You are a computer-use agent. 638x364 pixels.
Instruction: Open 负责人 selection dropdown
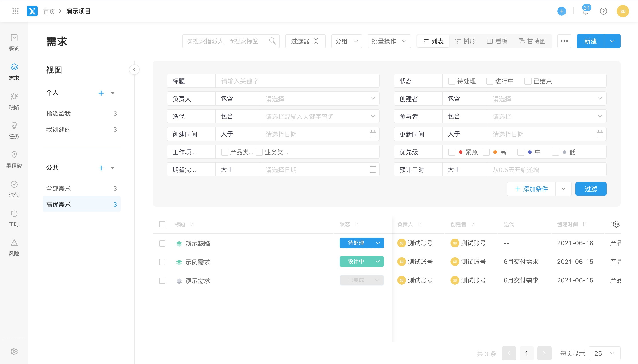tap(319, 98)
